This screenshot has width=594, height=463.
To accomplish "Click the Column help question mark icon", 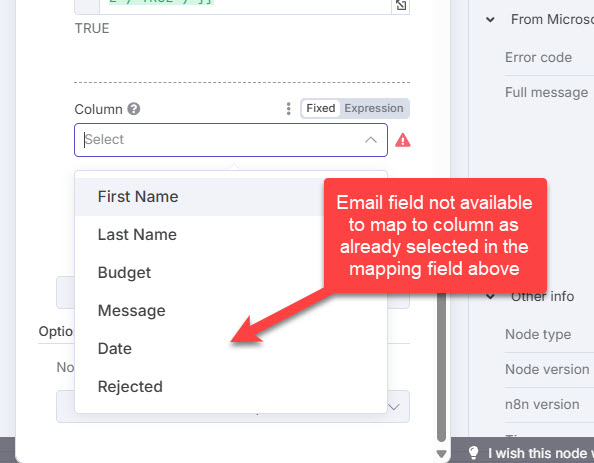I will (x=133, y=109).
